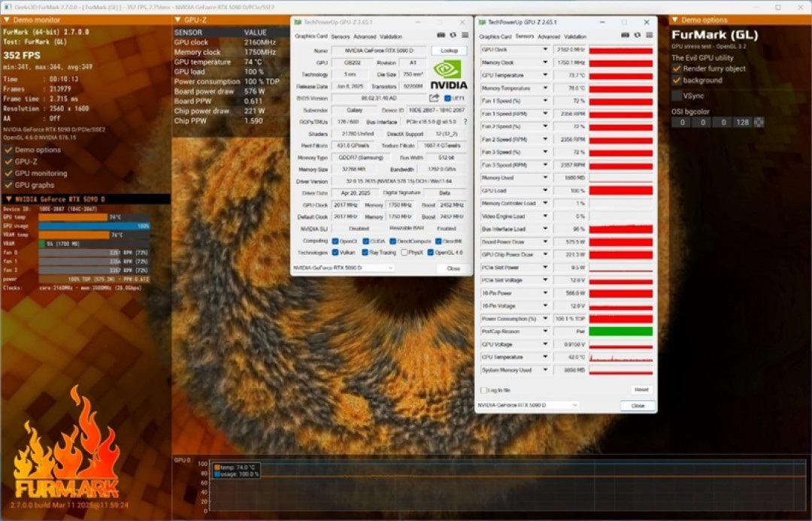Click the GPU-Z app icon in Sensors window title bar
Image resolution: width=812 pixels, height=521 pixels.
[482, 23]
